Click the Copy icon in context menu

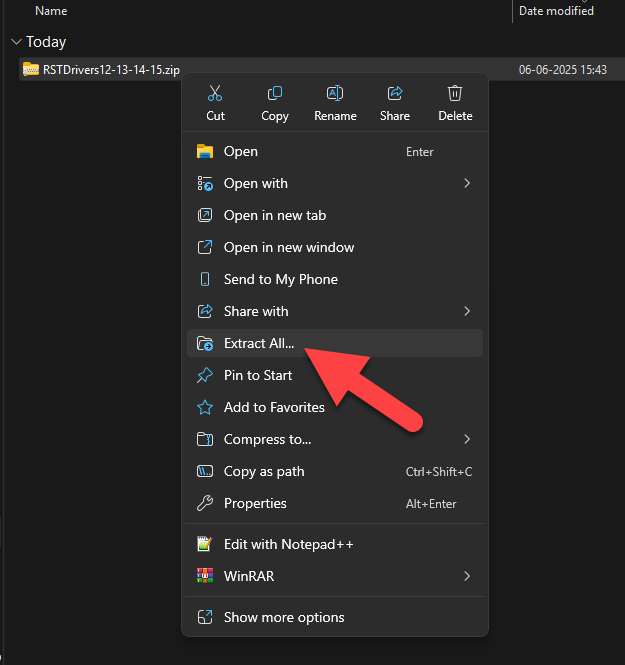tap(275, 93)
